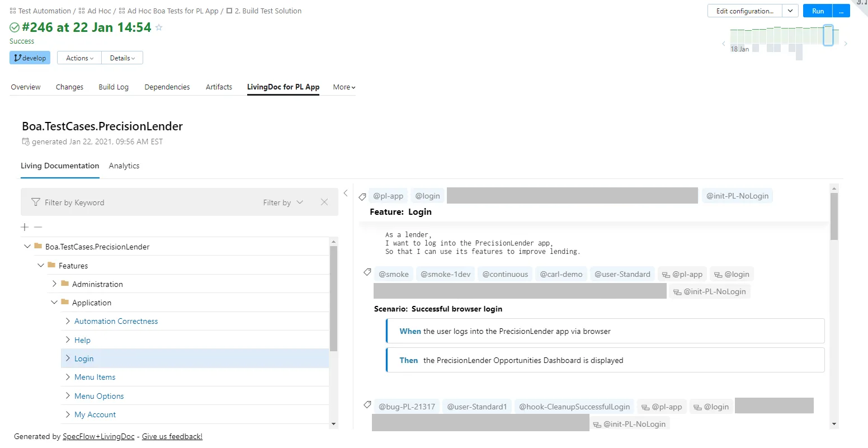
Task: Open the 'Filter by' dropdown
Action: pyautogui.click(x=283, y=202)
